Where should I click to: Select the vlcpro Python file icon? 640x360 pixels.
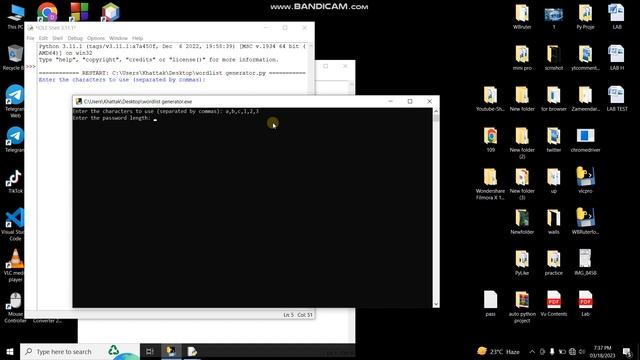click(585, 180)
